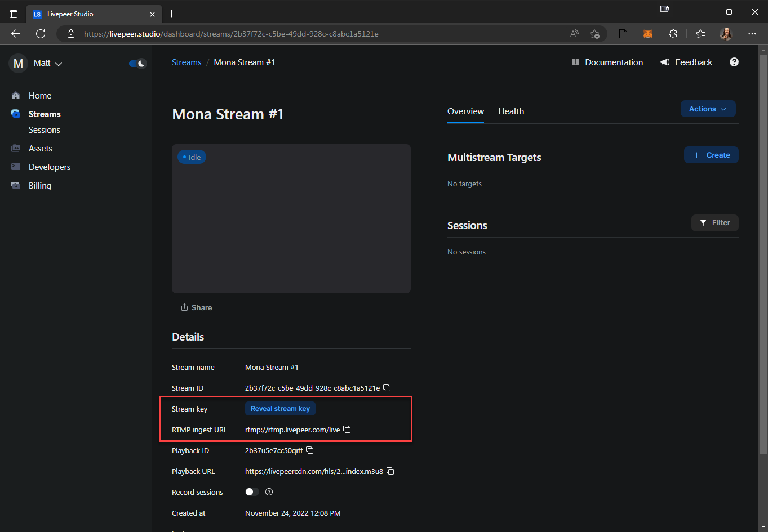
Task: Select the Created at date value
Action: (293, 513)
